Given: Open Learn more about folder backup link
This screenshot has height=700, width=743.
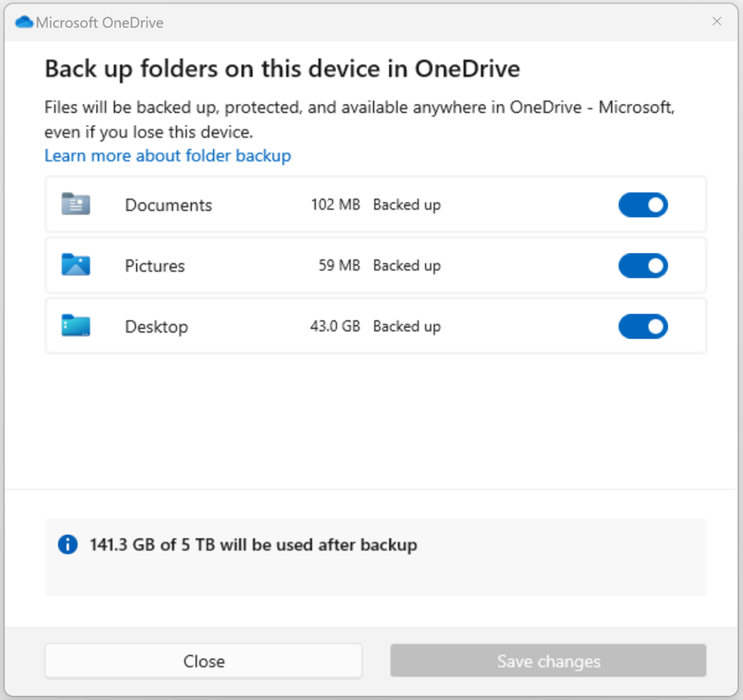Looking at the screenshot, I should (x=167, y=155).
